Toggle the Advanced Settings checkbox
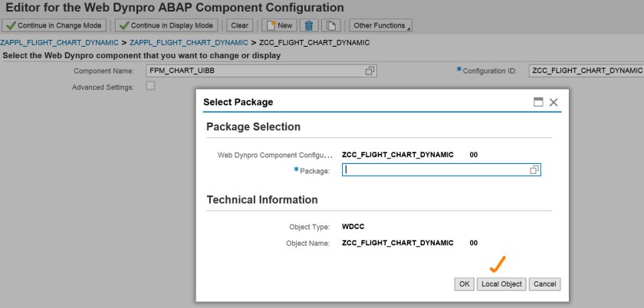The image size is (644, 308). [150, 86]
